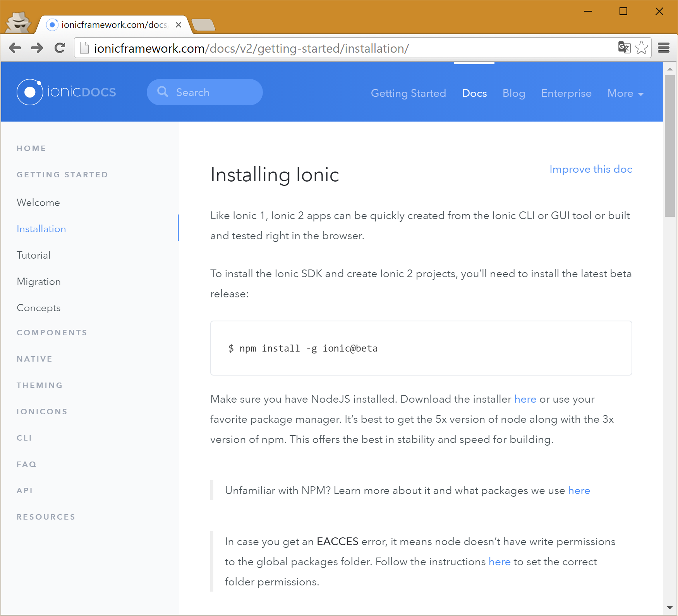Navigate back with the back arrow

15,48
